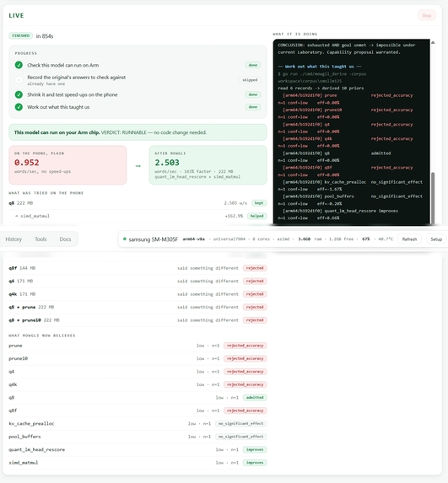This screenshot has width=448, height=483.
Task: Click the Stop button
Action: click(426, 15)
